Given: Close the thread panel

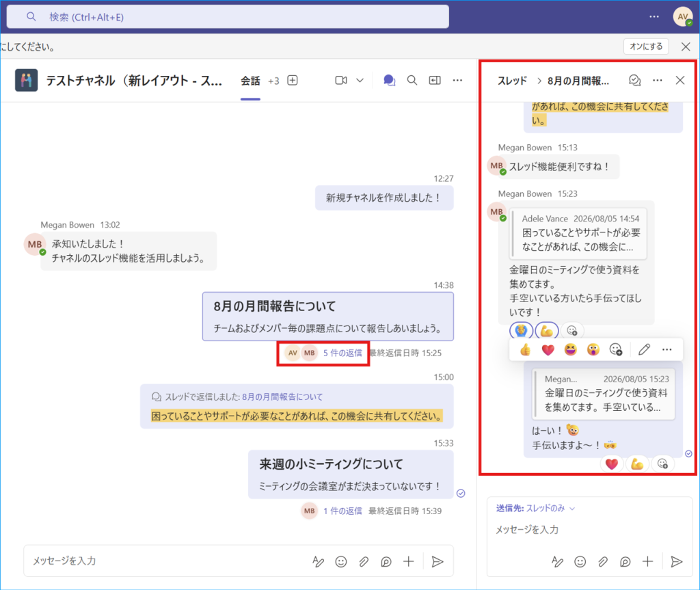Looking at the screenshot, I should 680,81.
